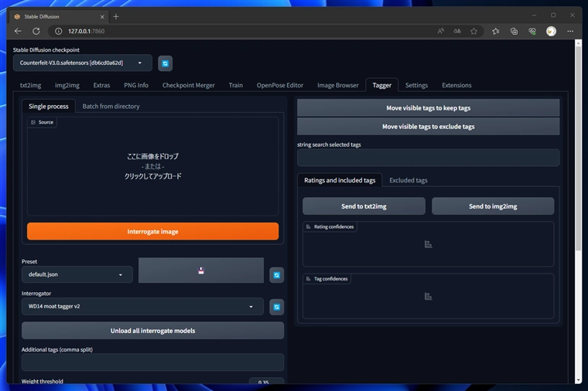Select the Single process sub-tab
Viewport: 588px width, 391px height.
pyautogui.click(x=49, y=106)
